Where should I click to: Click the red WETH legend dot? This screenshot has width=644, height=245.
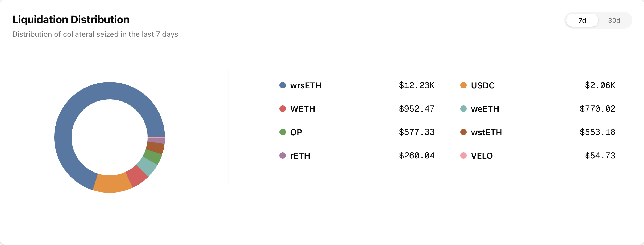point(282,109)
